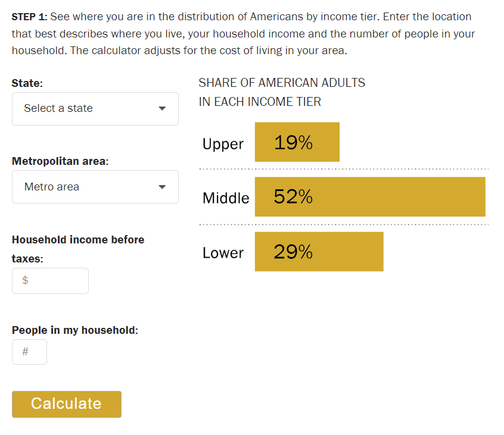The height and width of the screenshot is (435, 504).
Task: Click the State dropdown arrow icon
Action: pos(162,109)
